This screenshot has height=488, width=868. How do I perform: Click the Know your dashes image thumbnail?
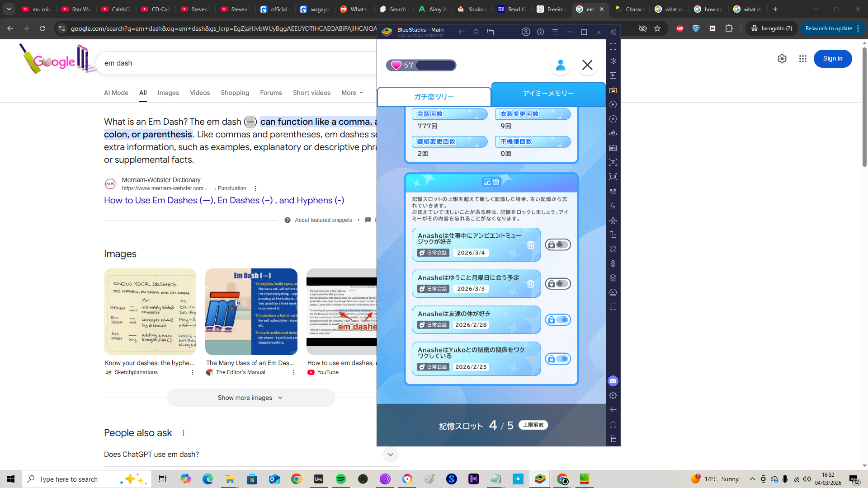(x=150, y=312)
